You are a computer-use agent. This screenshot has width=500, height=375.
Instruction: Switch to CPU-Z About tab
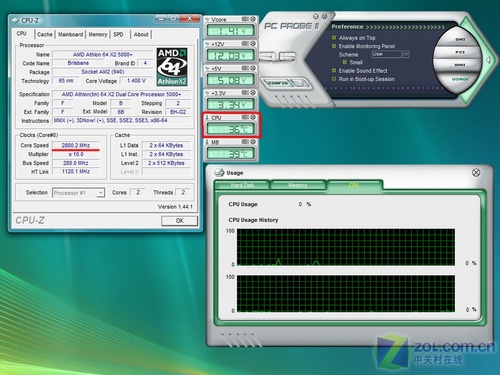click(x=141, y=34)
